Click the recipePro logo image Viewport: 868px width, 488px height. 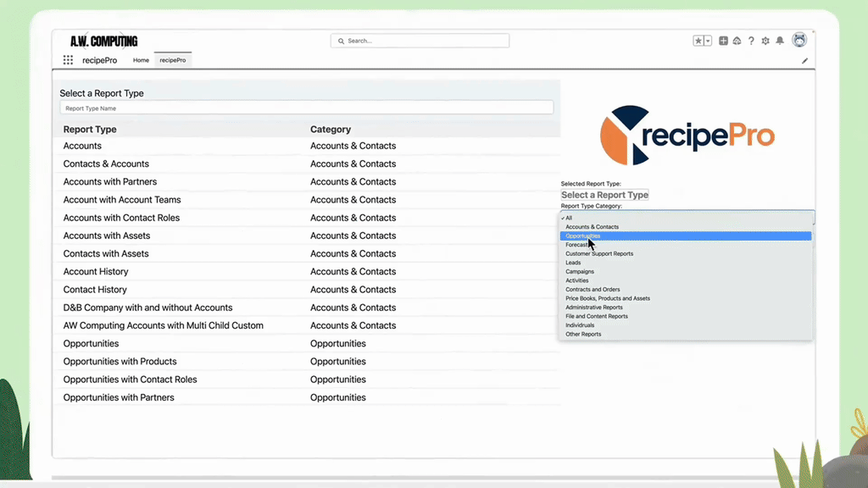pyautogui.click(x=687, y=135)
